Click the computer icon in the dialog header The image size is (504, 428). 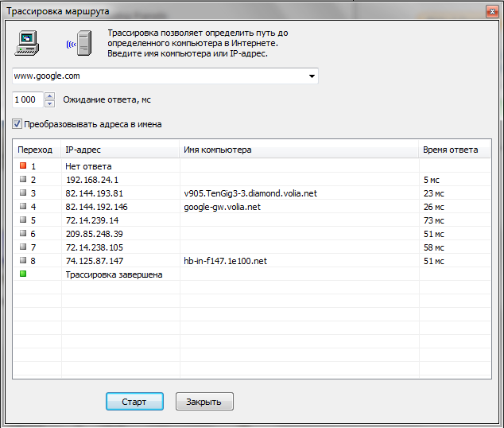[26, 42]
